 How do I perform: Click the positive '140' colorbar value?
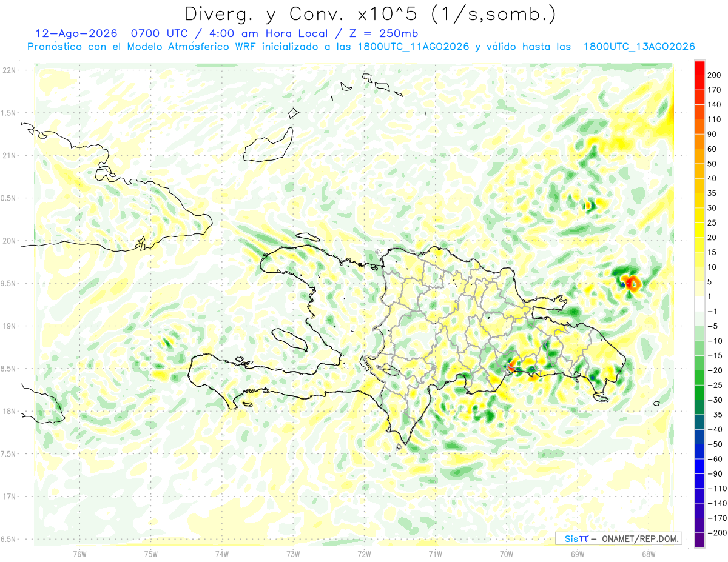coord(714,104)
